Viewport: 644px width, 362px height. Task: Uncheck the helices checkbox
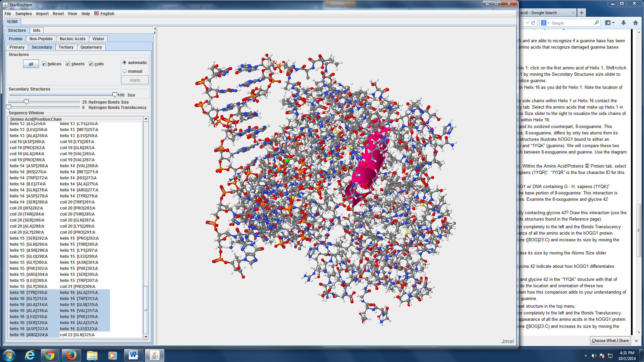pyautogui.click(x=44, y=64)
